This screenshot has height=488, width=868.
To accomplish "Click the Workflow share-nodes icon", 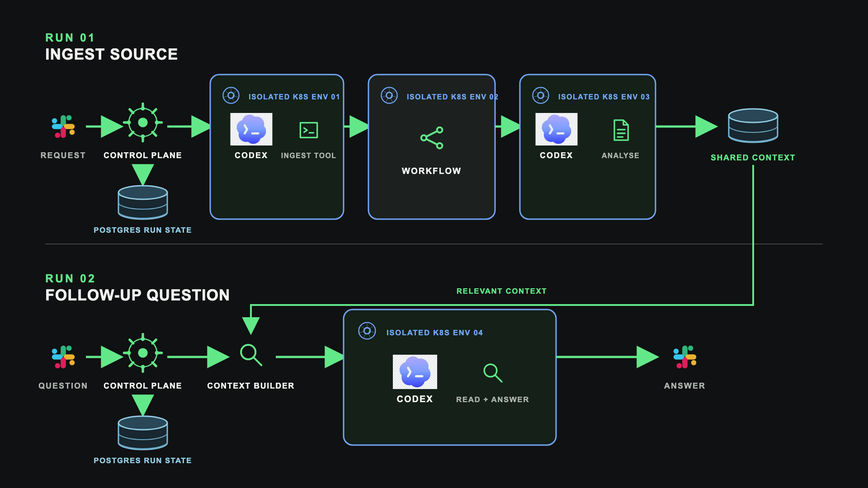I will click(x=432, y=138).
